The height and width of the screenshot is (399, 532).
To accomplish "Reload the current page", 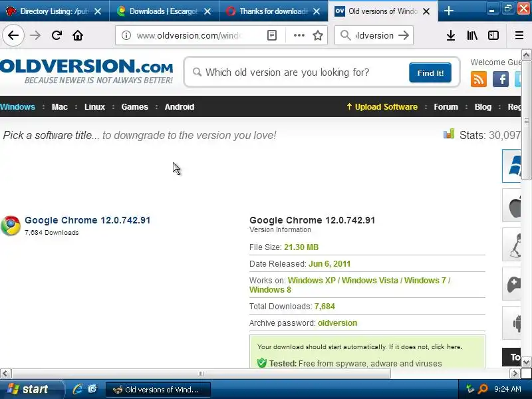I will 57,35.
